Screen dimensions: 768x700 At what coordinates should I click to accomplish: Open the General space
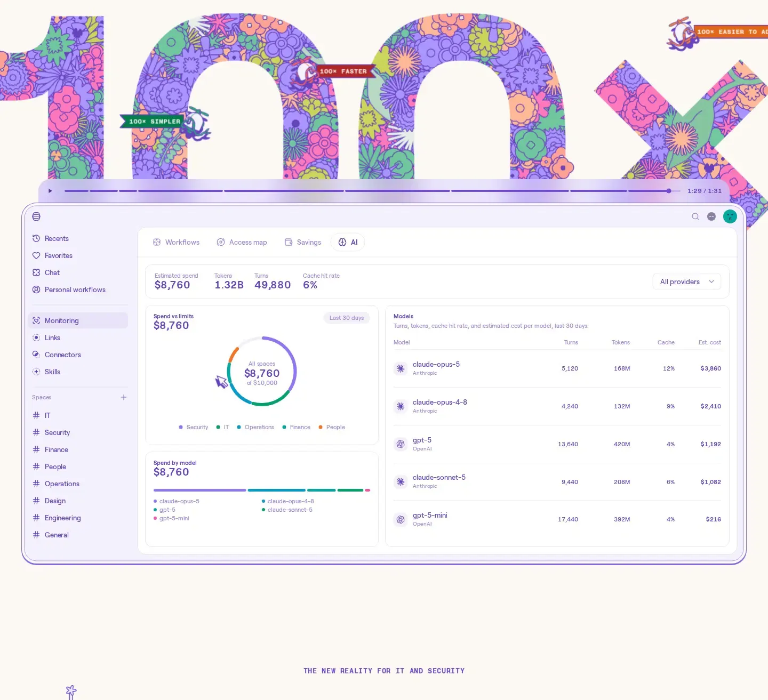coord(78,535)
